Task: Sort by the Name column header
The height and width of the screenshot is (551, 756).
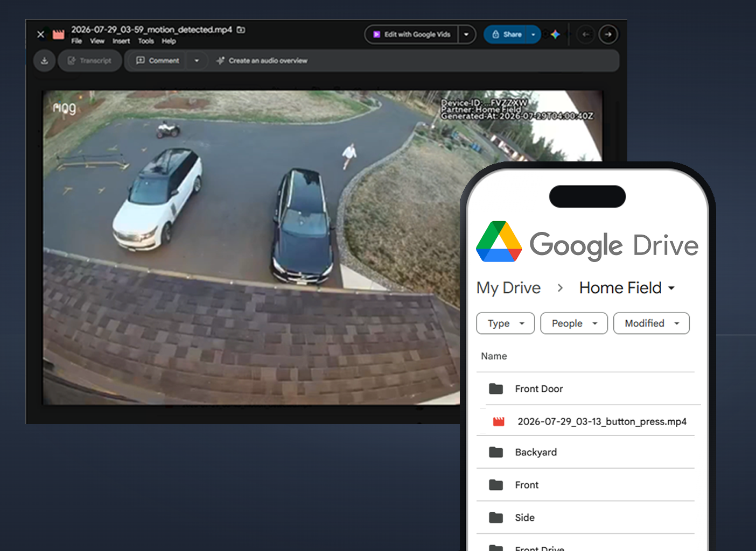Action: coord(494,356)
